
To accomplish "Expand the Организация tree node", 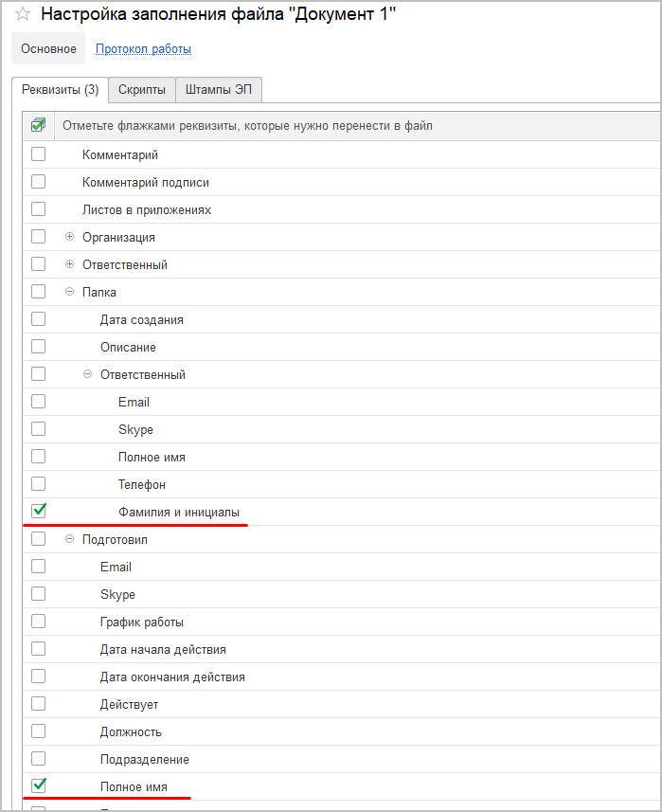I will click(x=69, y=237).
